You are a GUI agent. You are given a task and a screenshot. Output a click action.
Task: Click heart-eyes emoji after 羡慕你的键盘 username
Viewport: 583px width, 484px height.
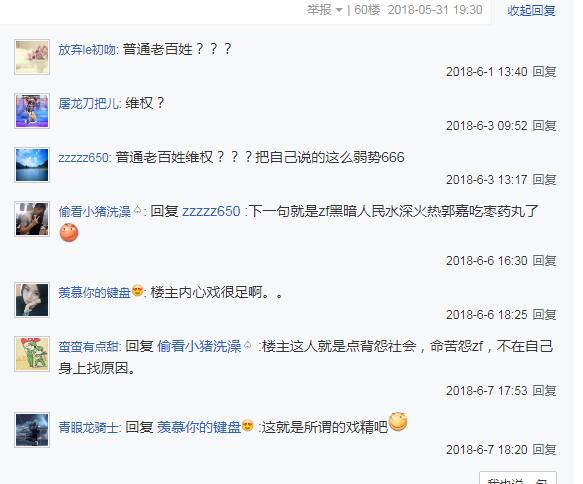pos(137,291)
